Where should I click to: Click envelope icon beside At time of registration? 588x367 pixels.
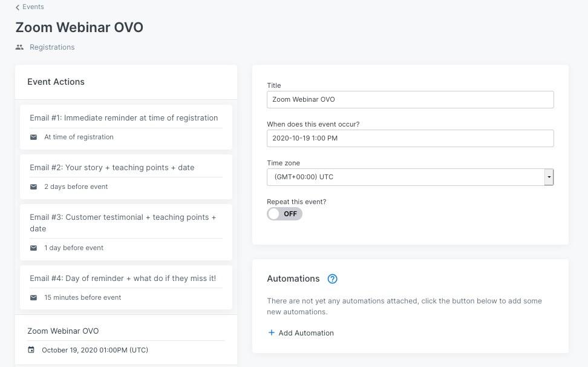coord(34,137)
